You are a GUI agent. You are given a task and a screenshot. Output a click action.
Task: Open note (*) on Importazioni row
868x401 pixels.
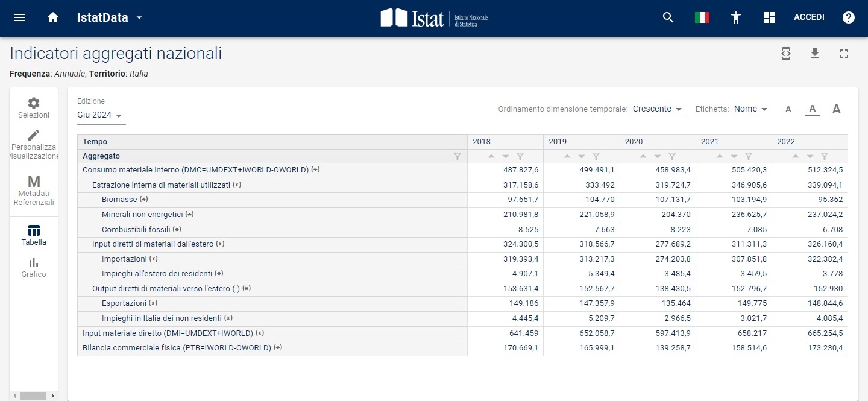coord(153,259)
